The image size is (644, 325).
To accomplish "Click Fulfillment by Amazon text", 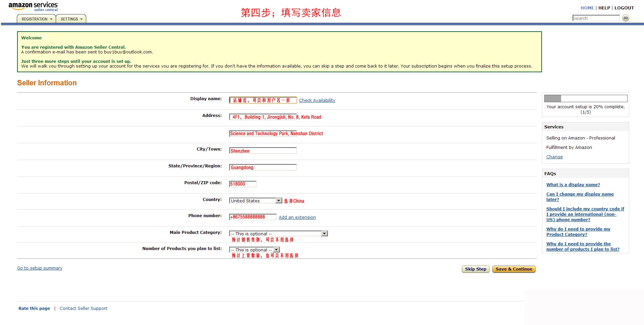I will pyautogui.click(x=569, y=148).
